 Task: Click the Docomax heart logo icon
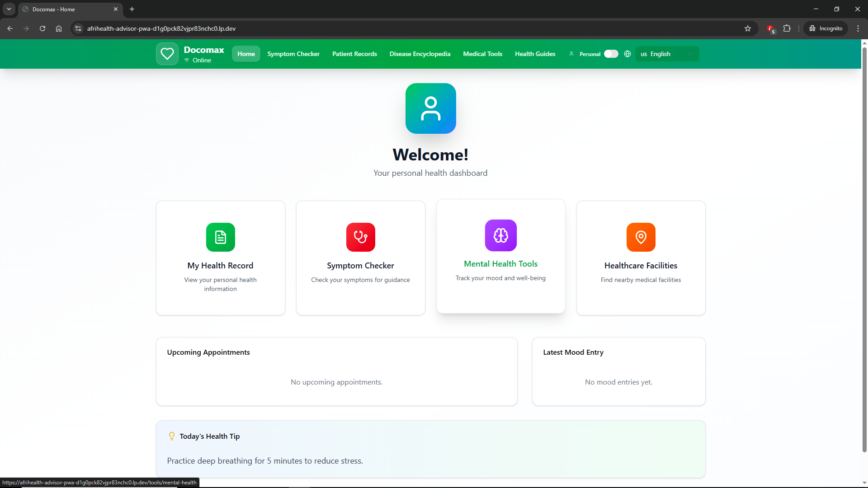point(167,54)
